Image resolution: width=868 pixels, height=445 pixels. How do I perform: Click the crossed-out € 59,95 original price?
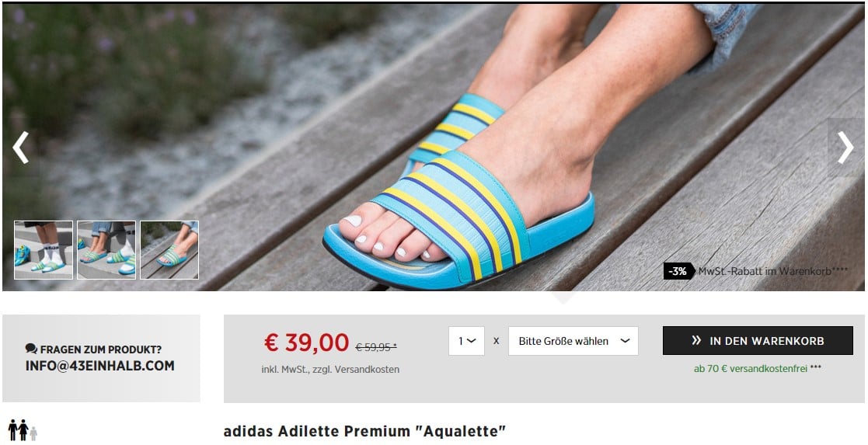(376, 347)
